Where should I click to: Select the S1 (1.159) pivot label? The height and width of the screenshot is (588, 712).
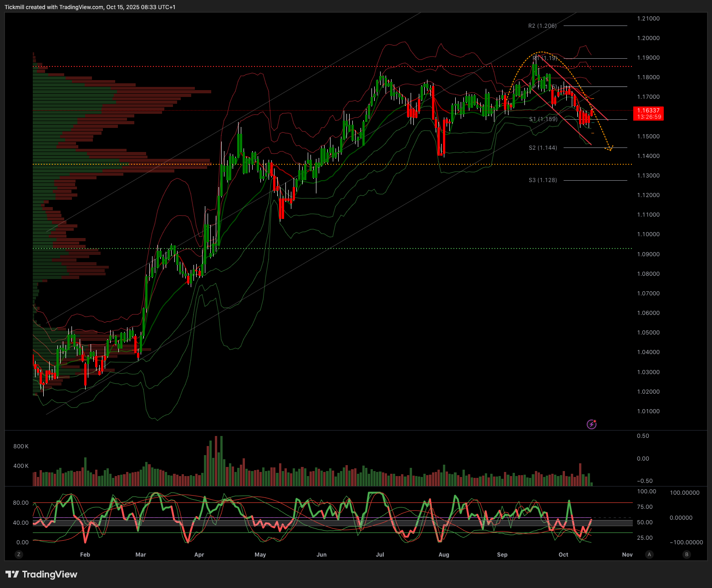pos(543,119)
